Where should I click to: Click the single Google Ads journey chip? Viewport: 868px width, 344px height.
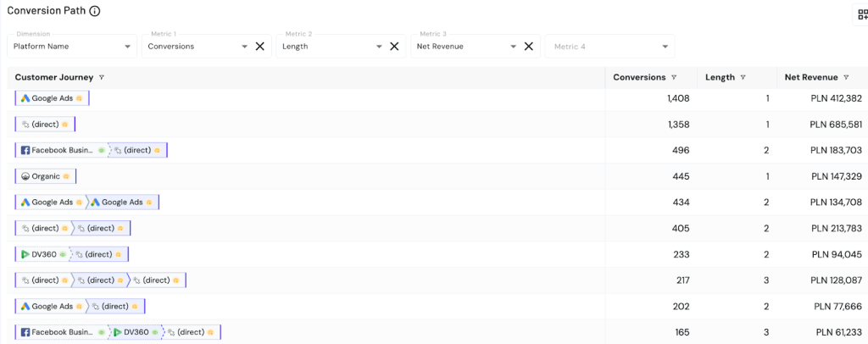coord(52,98)
